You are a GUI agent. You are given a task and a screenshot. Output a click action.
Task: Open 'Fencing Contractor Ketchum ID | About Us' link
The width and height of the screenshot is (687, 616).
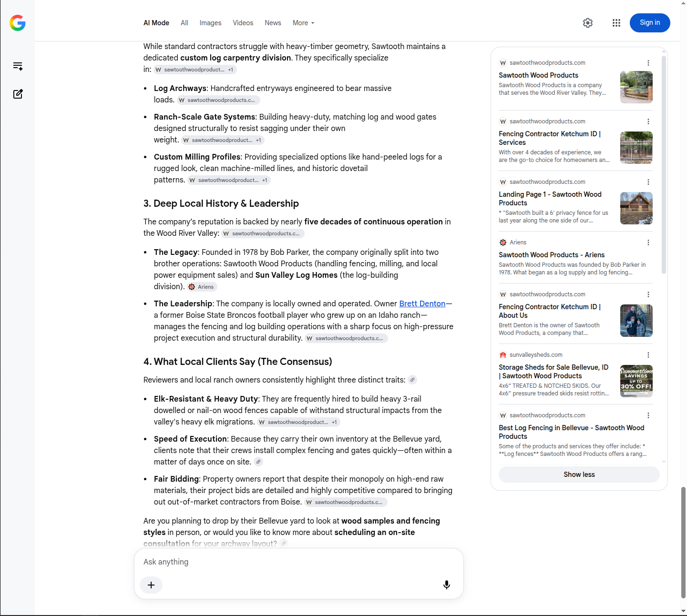[550, 311]
